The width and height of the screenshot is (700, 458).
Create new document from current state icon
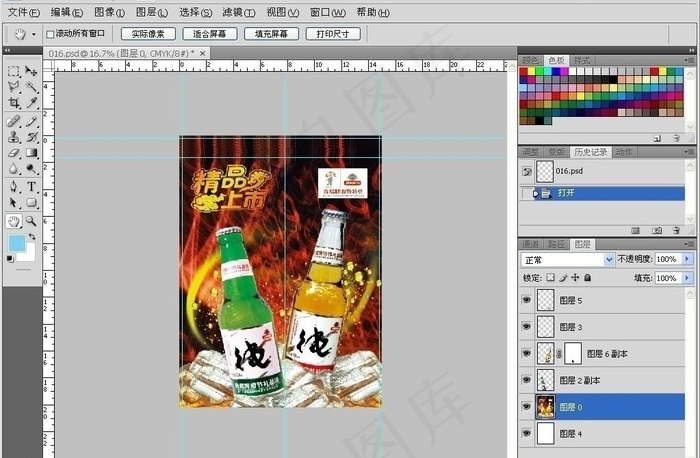pos(635,230)
